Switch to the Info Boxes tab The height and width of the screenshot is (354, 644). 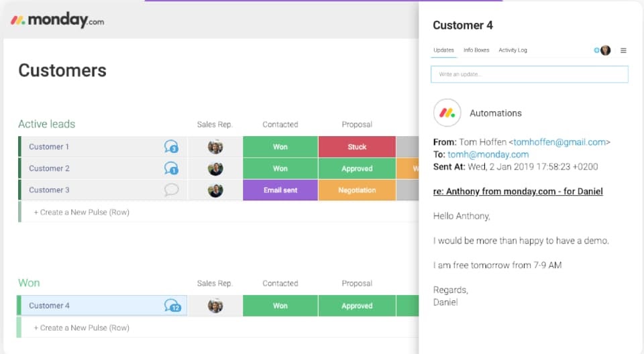click(x=476, y=50)
